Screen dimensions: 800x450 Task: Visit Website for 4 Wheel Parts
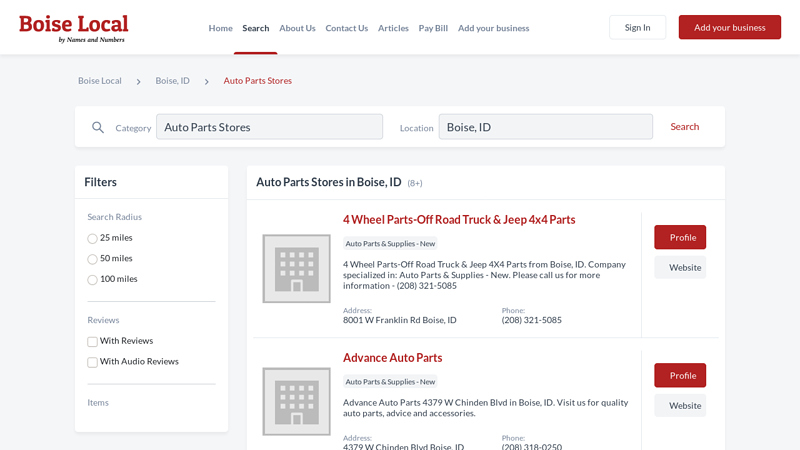(680, 267)
